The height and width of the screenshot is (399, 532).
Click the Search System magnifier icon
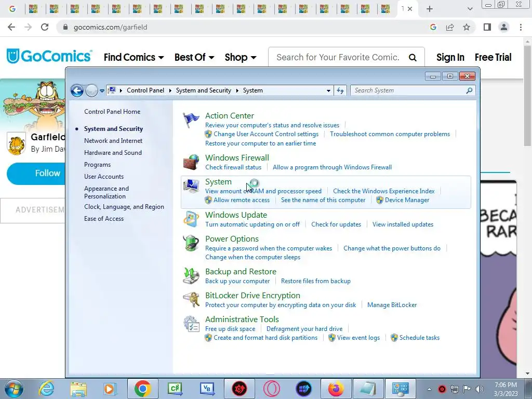coord(469,90)
